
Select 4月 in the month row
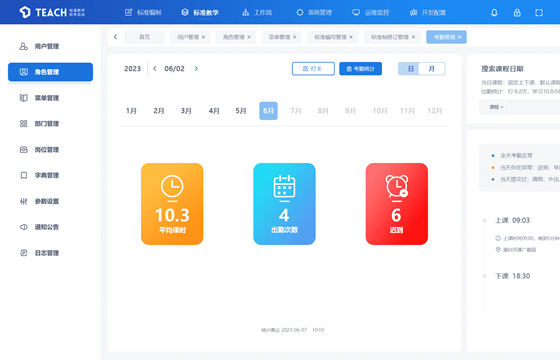click(214, 111)
